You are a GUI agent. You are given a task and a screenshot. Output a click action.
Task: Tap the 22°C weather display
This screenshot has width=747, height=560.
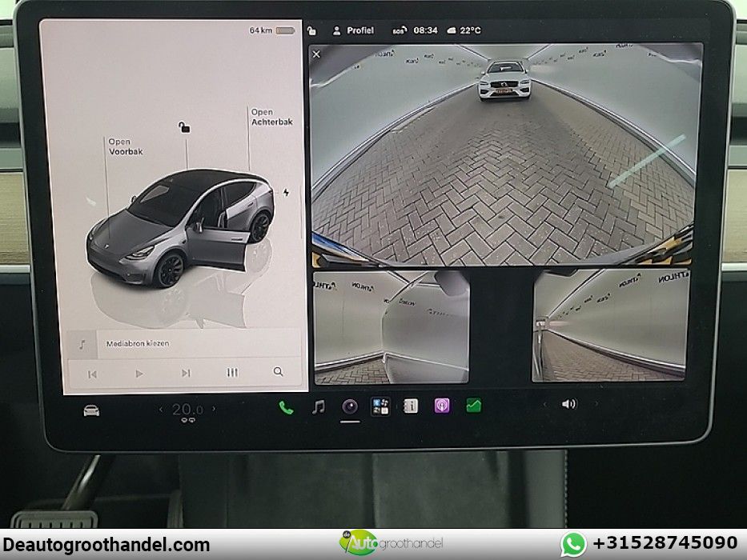(464, 30)
